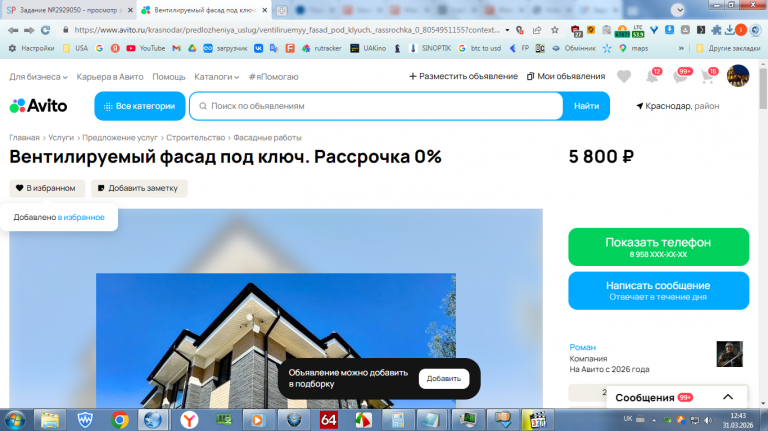The image size is (768, 431).
Task: Open the favorites heart icon in Avito header
Action: pyautogui.click(x=624, y=77)
